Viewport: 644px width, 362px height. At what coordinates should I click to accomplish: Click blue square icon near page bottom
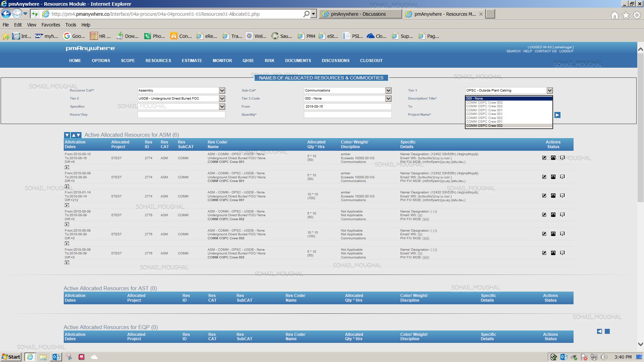(607, 331)
